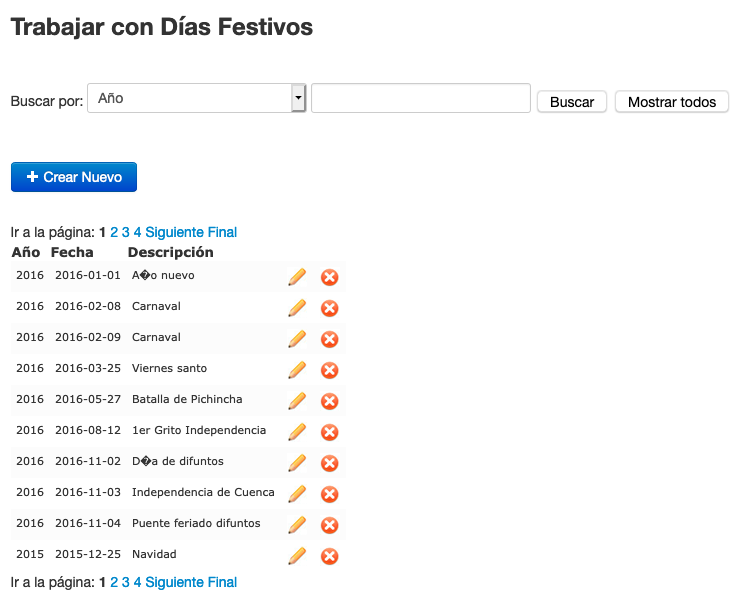Go to page 3 in bottom pagination
742x611 pixels.
click(x=125, y=582)
